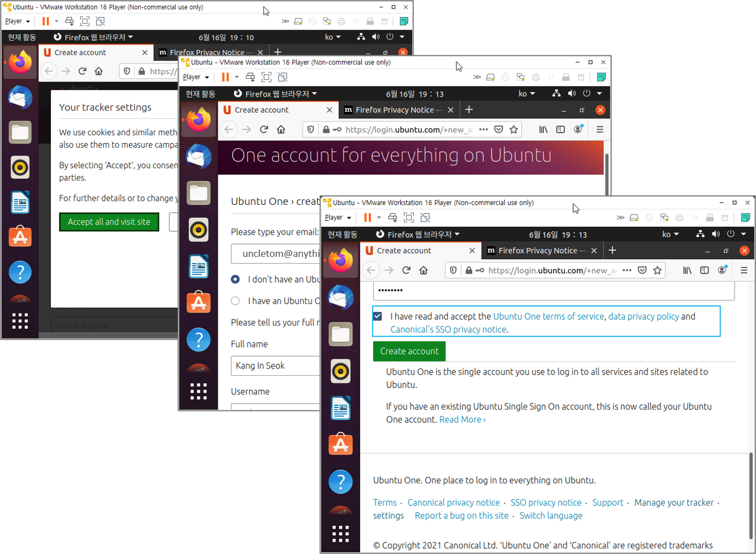The width and height of the screenshot is (756, 554).
Task: Enter full screen in front VMware window
Action: coord(409,217)
